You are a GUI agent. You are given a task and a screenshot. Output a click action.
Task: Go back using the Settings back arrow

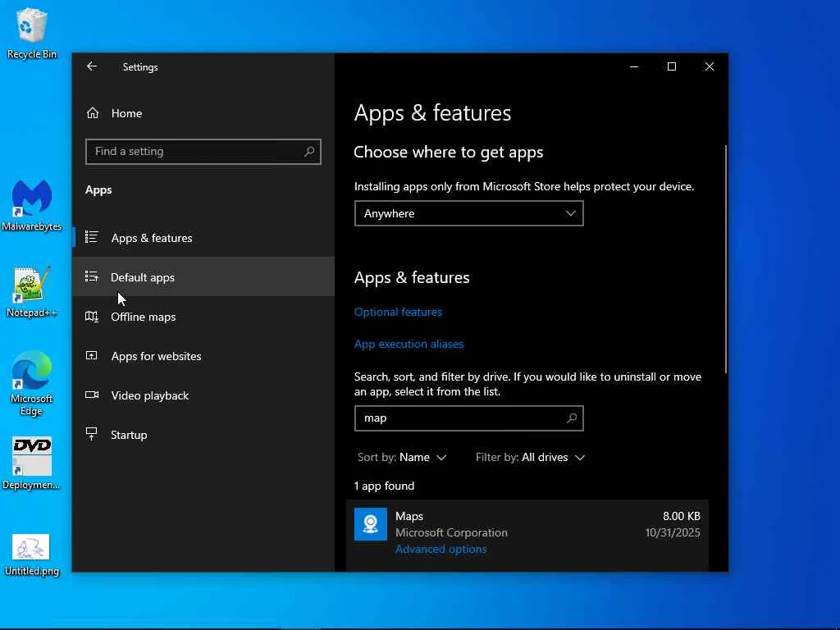coord(92,66)
